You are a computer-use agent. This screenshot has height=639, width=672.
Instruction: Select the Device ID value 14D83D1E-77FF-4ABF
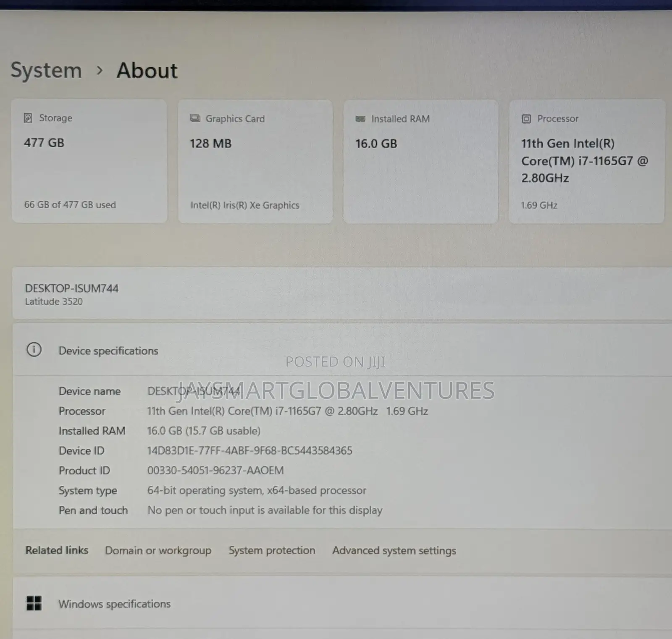(x=249, y=451)
